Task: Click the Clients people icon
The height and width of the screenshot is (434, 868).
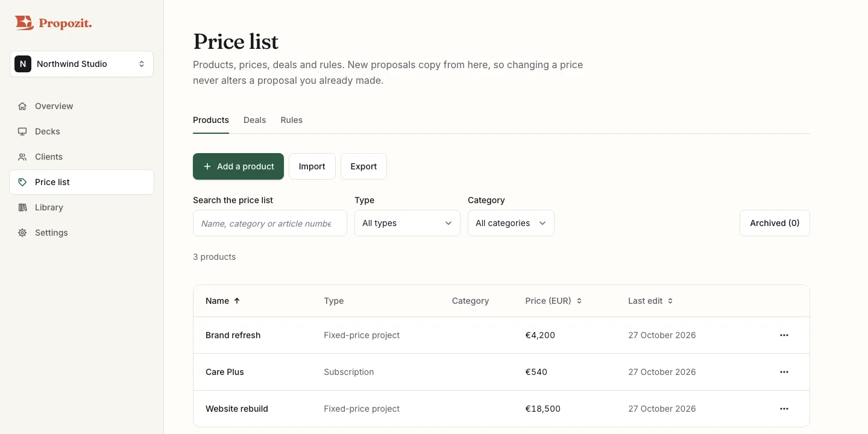Action: tap(22, 157)
